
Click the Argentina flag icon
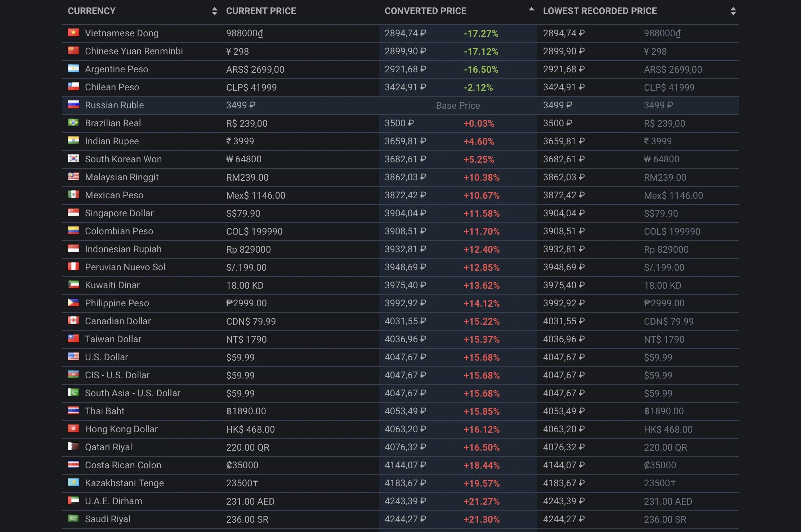(73, 69)
